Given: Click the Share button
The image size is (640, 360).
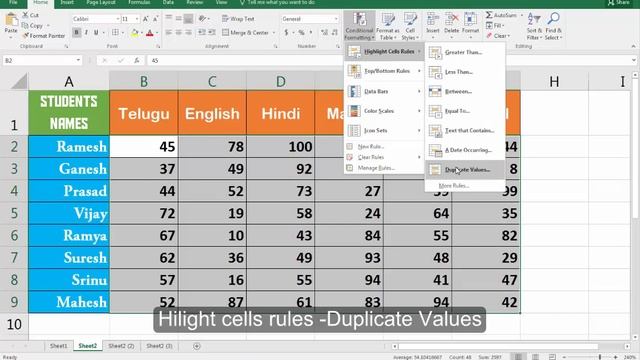Looking at the screenshot, I should [618, 2].
